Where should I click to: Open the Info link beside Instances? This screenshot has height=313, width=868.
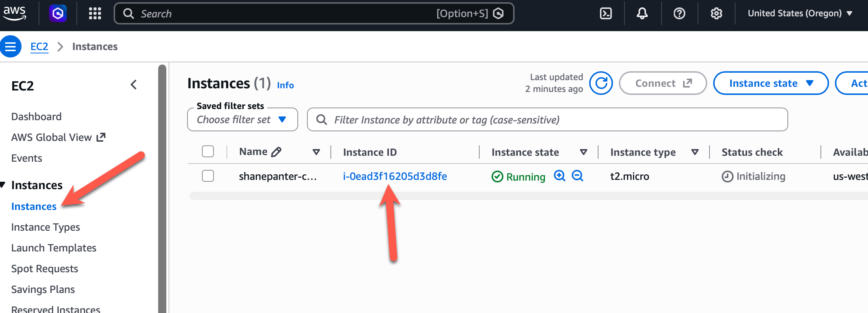point(285,85)
